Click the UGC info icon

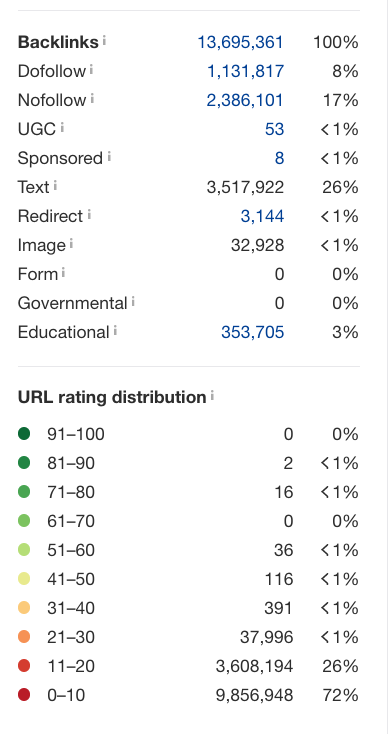click(x=62, y=127)
